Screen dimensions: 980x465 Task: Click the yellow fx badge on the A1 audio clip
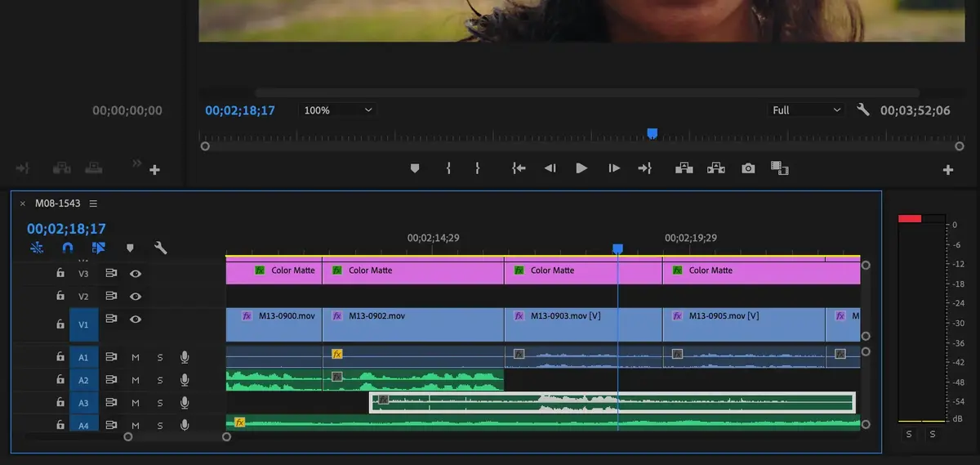point(337,354)
